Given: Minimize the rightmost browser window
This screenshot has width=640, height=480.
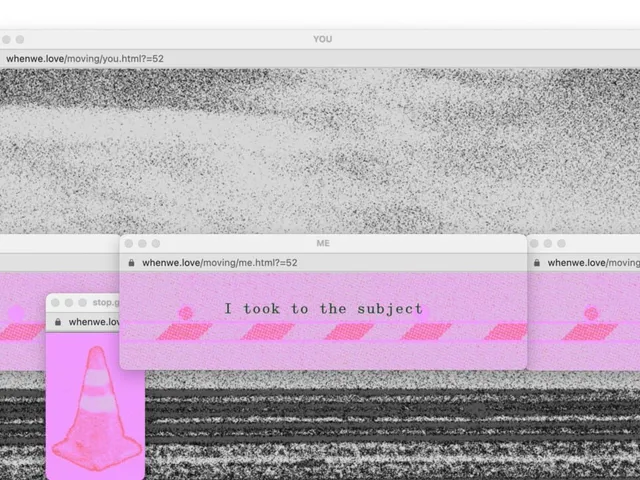Looking at the screenshot, I should (x=548, y=244).
